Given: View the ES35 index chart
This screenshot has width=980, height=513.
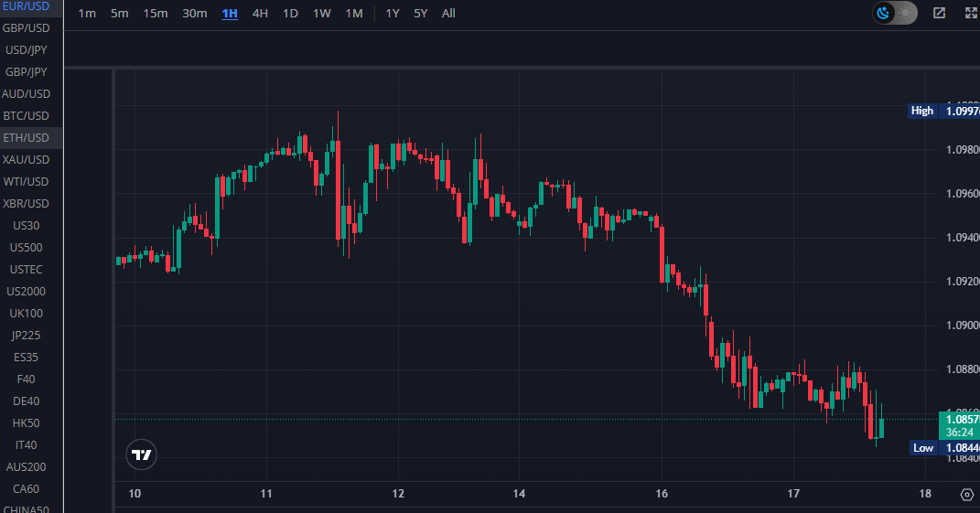Looking at the screenshot, I should (x=26, y=357).
